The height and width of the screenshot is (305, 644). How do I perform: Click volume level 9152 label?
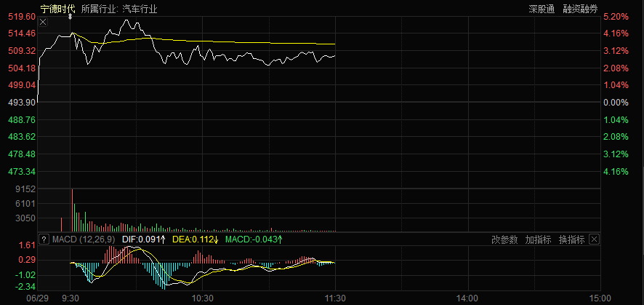(x=25, y=189)
